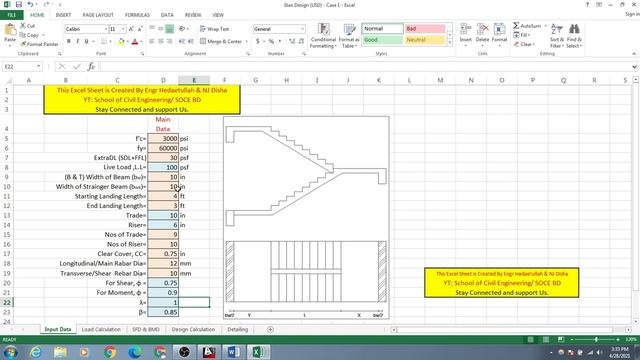Open Word from the Windows taskbar
The image size is (640, 360).
click(234, 352)
